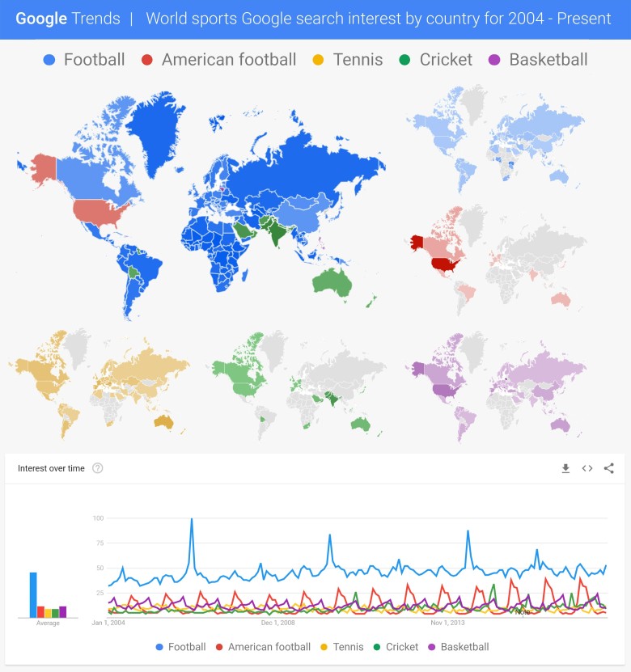This screenshot has width=631, height=672.
Task: Click the help icon beside Interest over time
Action: pos(98,468)
